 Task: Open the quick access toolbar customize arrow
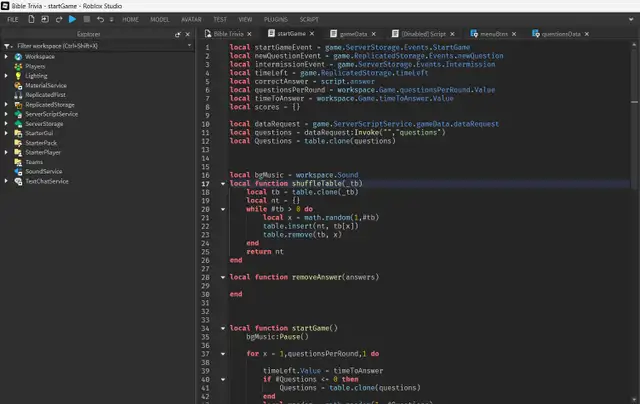111,20
